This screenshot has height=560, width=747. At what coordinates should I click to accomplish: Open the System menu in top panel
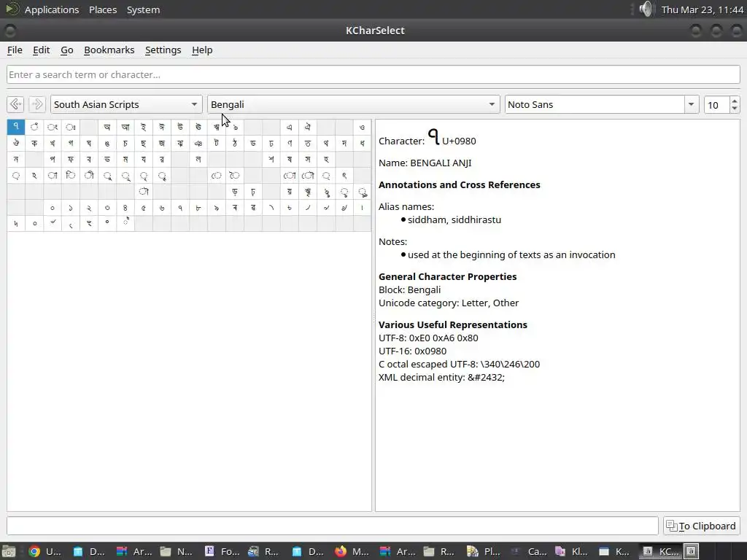point(143,9)
